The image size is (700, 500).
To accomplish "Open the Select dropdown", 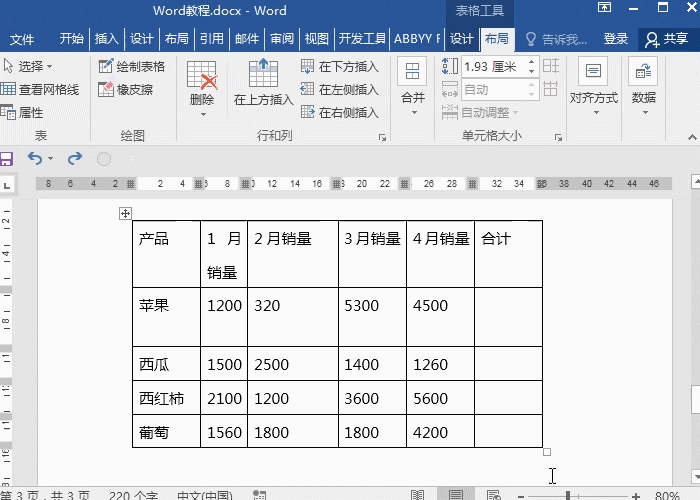I will (28, 67).
